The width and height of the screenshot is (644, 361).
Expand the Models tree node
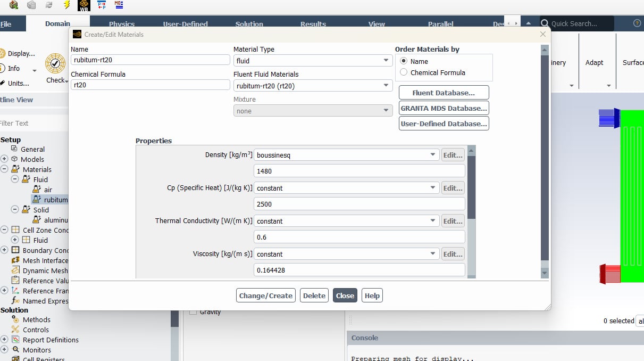pyautogui.click(x=5, y=159)
